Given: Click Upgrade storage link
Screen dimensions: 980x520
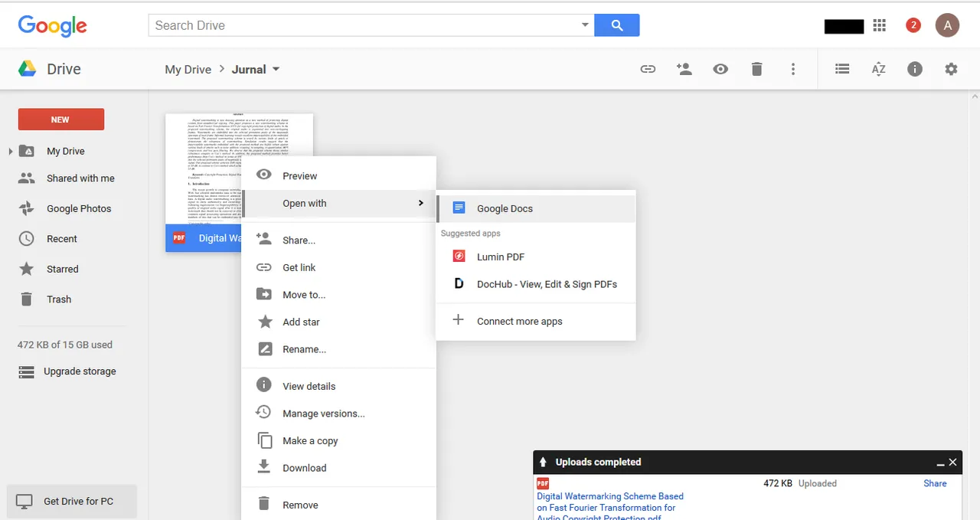Looking at the screenshot, I should (80, 371).
